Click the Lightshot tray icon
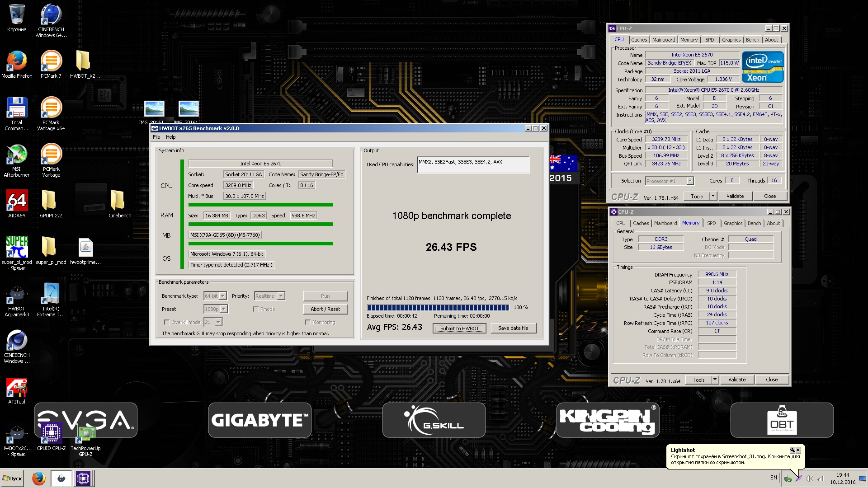Screen dimensions: 868x488 (798, 479)
